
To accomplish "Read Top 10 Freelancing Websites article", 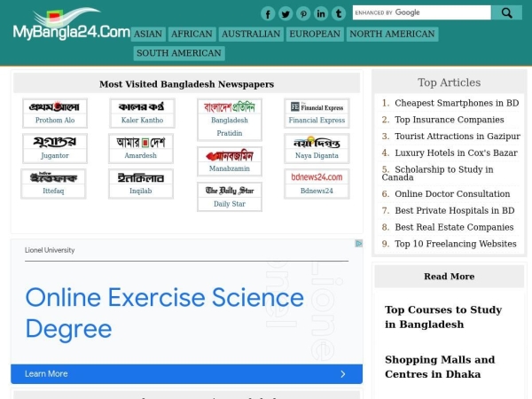I will click(456, 244).
